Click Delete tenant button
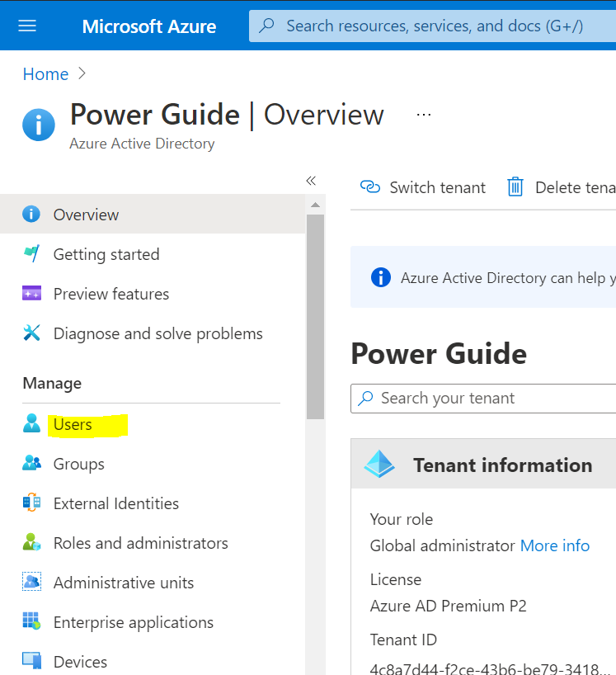616x675 pixels. 562,187
